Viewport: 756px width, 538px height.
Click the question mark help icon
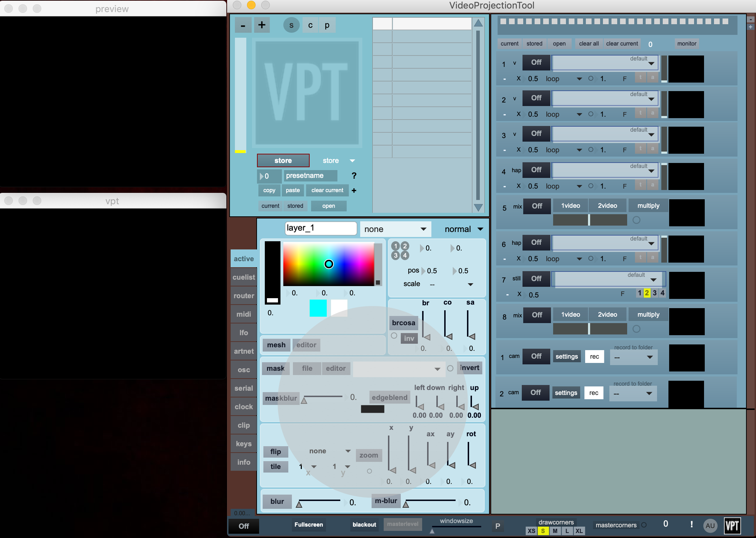354,175
